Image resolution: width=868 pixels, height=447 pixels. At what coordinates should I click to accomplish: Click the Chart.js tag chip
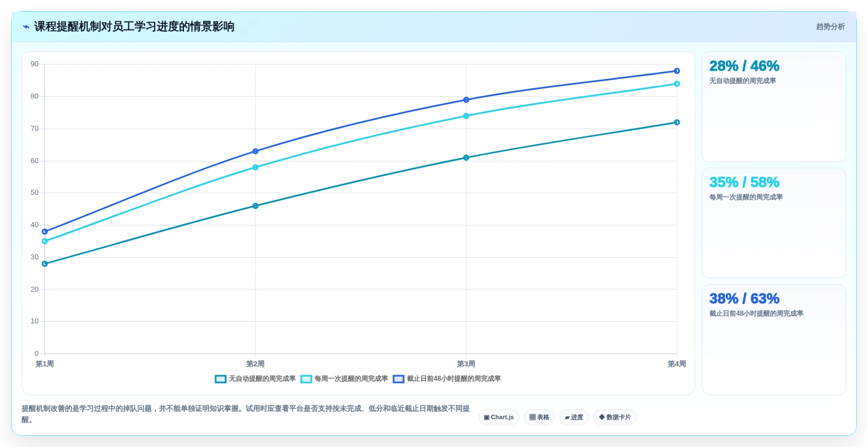(x=499, y=417)
